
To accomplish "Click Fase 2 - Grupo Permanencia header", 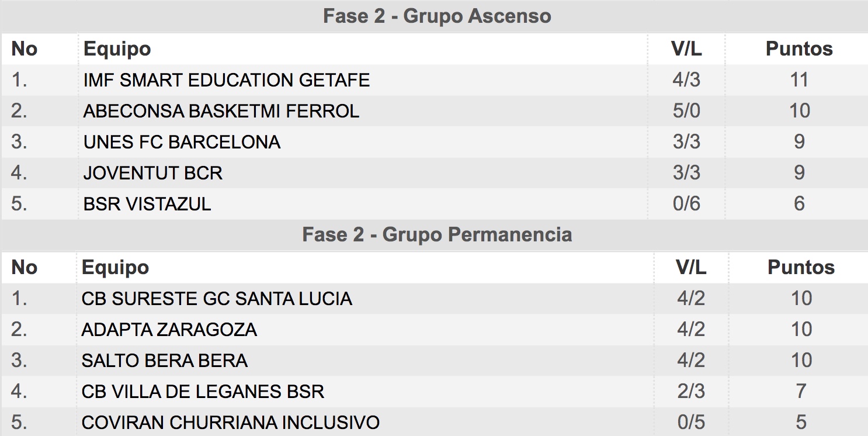I will click(x=437, y=235).
